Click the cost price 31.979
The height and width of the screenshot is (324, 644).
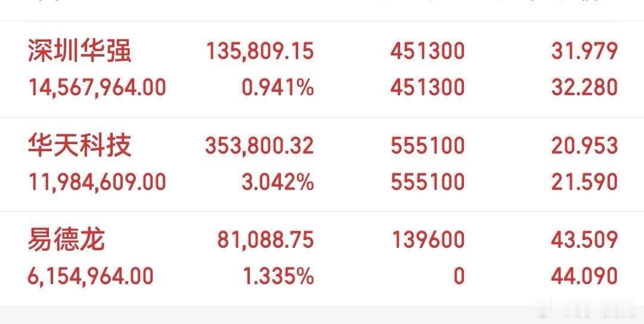tap(584, 52)
